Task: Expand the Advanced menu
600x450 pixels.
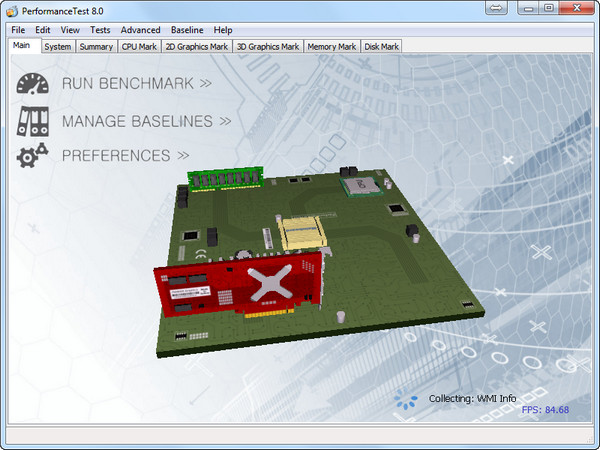Action: coord(140,30)
